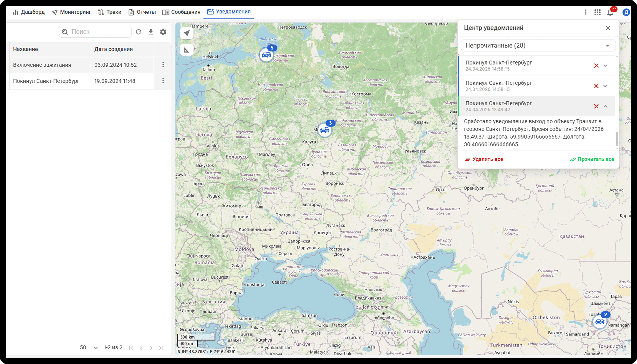Screen dimensions: 637x364
Task: Open the user profile avatar Д
Action: (x=626, y=12)
